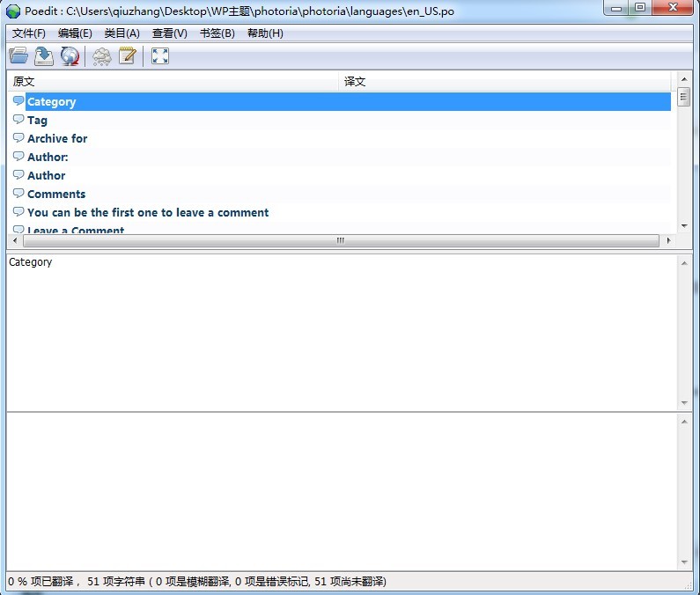700x595 pixels.
Task: Click the Poedit app icon in title bar
Action: (x=13, y=11)
